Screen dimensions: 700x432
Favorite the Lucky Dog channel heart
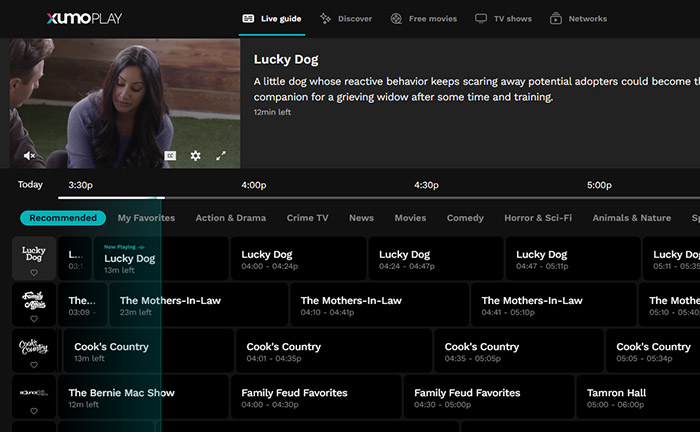[x=34, y=273]
